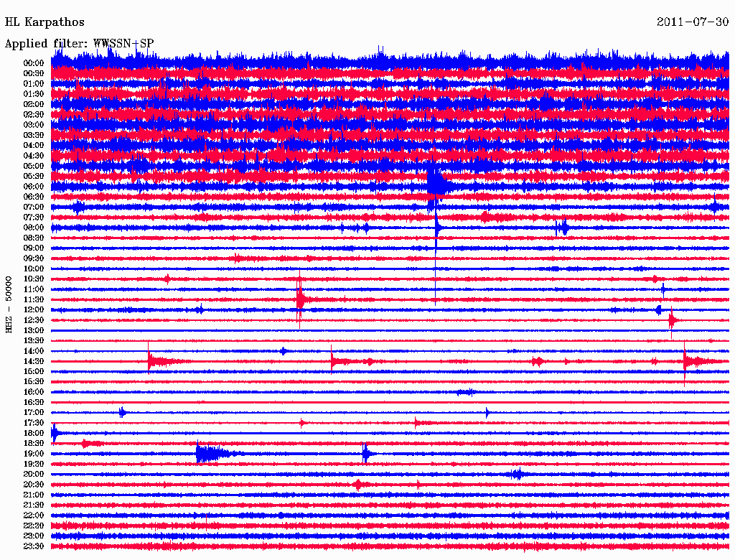The height and width of the screenshot is (560, 735).
Task: Click the 10:30 time label
Action: (x=34, y=279)
